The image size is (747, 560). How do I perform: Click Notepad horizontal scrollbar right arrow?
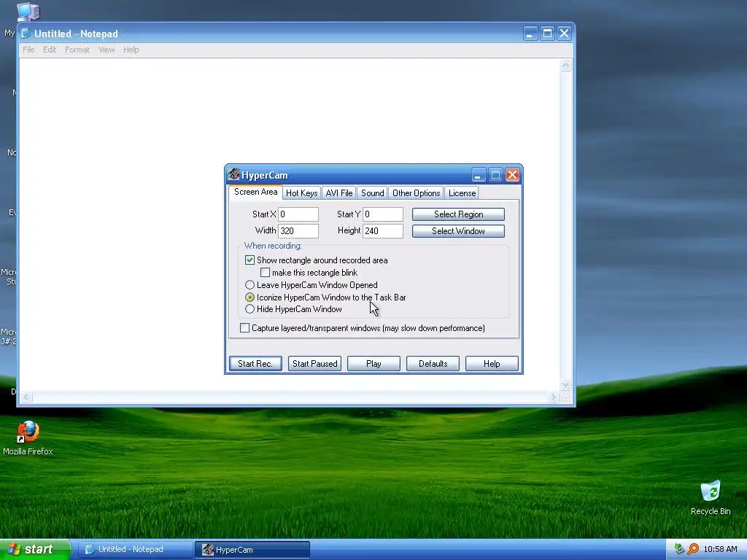(x=553, y=397)
